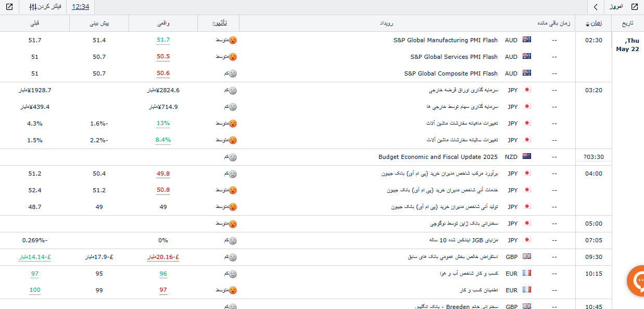644x309 pixels.
Task: Open the S&P Global Manufacturing PMI Flash event
Action: click(446, 40)
